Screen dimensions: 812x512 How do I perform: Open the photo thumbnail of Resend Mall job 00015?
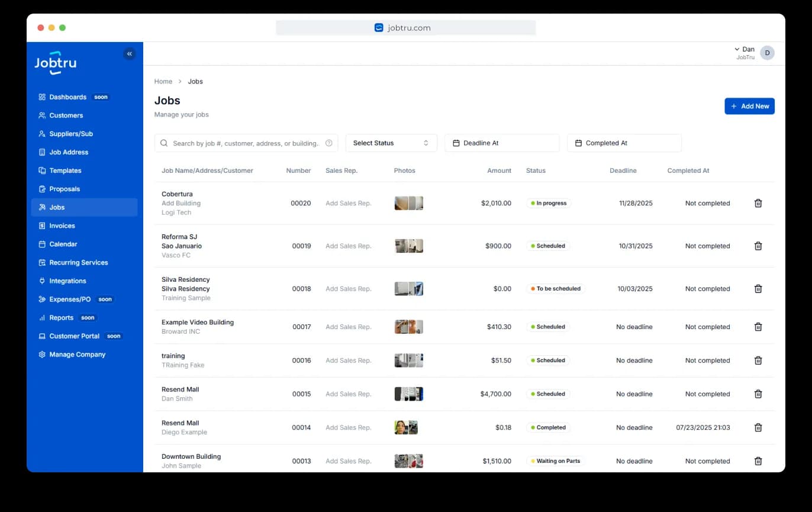pyautogui.click(x=408, y=394)
